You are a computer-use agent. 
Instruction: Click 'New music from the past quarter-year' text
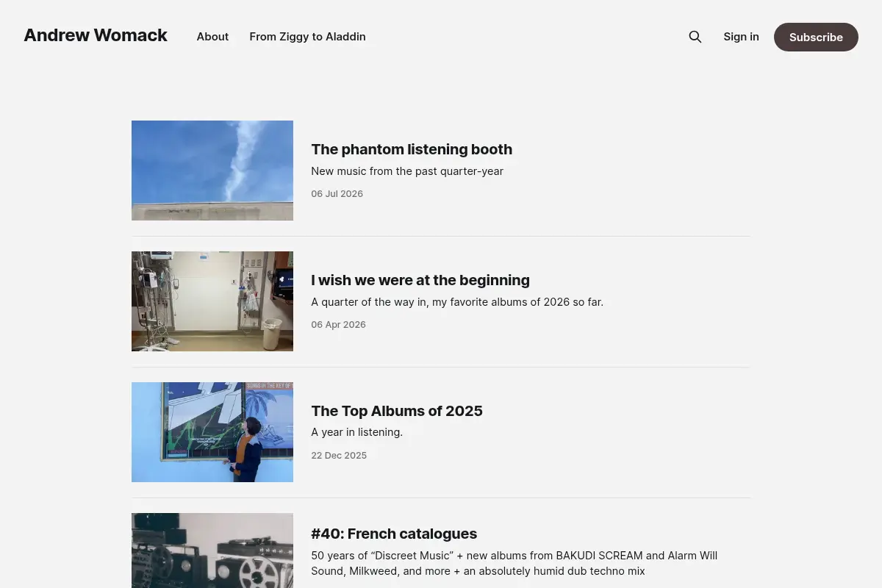407,171
